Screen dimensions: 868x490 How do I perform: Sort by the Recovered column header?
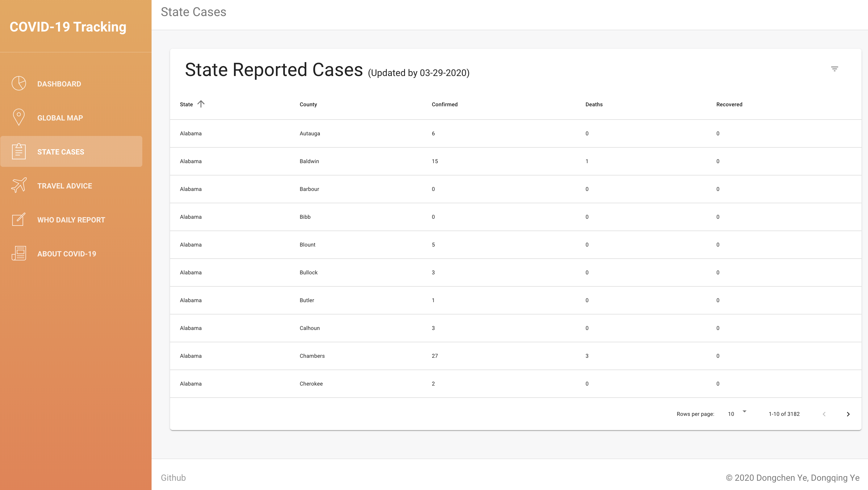[x=729, y=104]
